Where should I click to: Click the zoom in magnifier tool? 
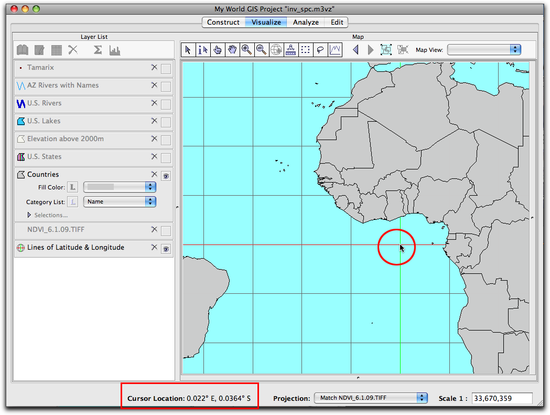247,50
